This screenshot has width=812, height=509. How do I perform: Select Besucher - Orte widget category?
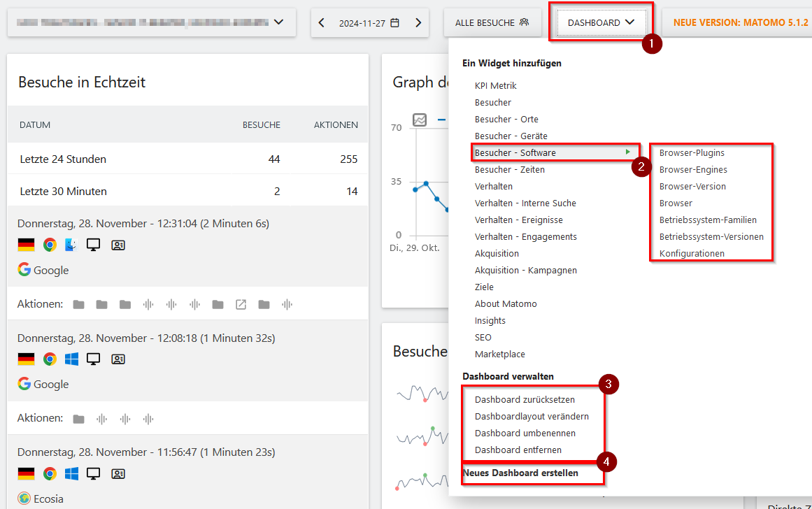506,119
